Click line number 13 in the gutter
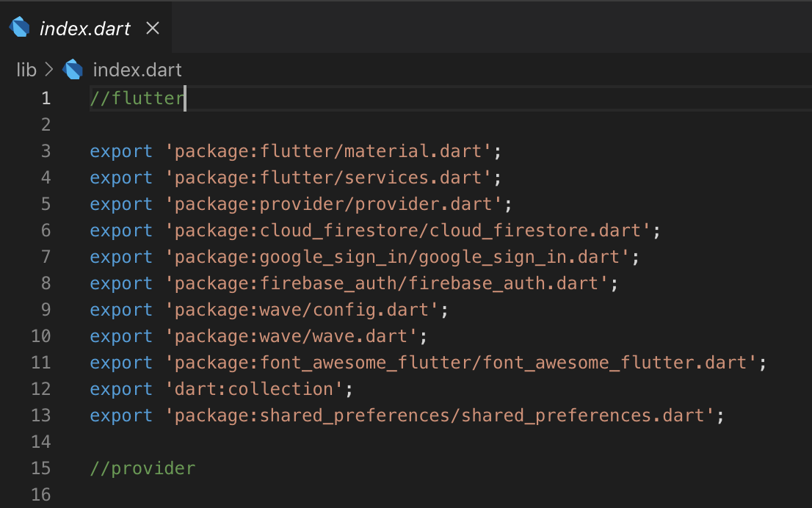 click(41, 415)
